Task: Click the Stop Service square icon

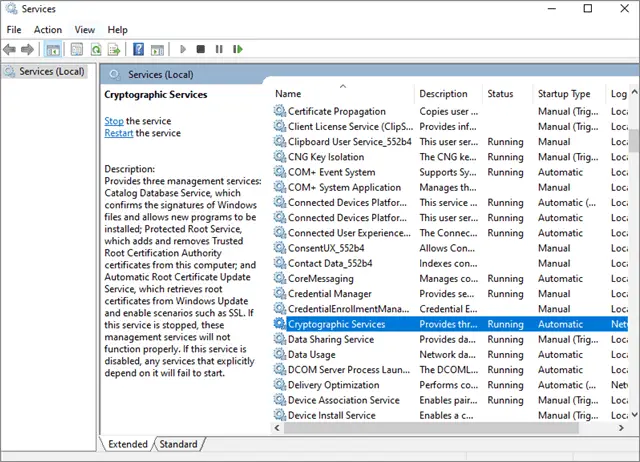Action: [x=200, y=49]
